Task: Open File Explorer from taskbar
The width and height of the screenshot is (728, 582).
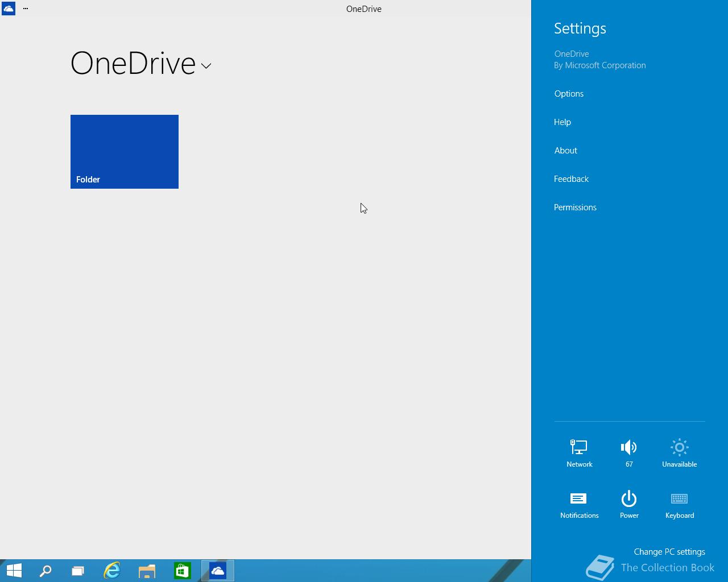Action: click(x=147, y=571)
